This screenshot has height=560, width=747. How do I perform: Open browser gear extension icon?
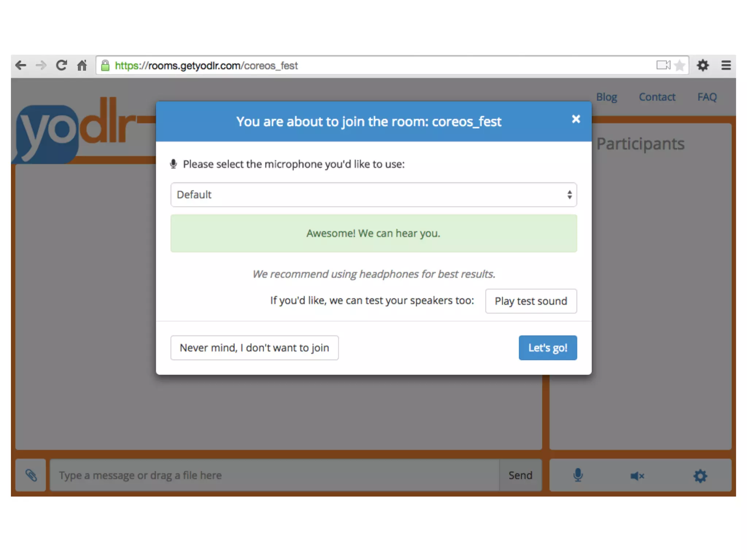pos(703,66)
